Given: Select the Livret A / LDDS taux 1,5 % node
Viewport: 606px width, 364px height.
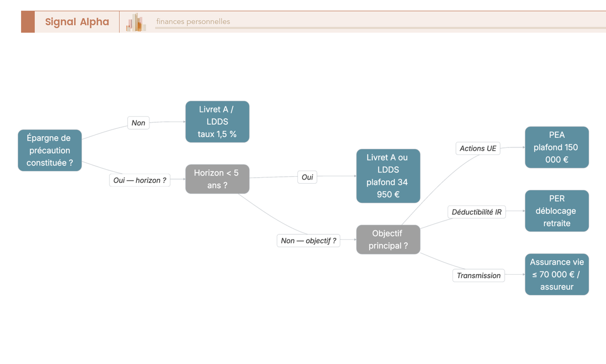Looking at the screenshot, I should 217,122.
